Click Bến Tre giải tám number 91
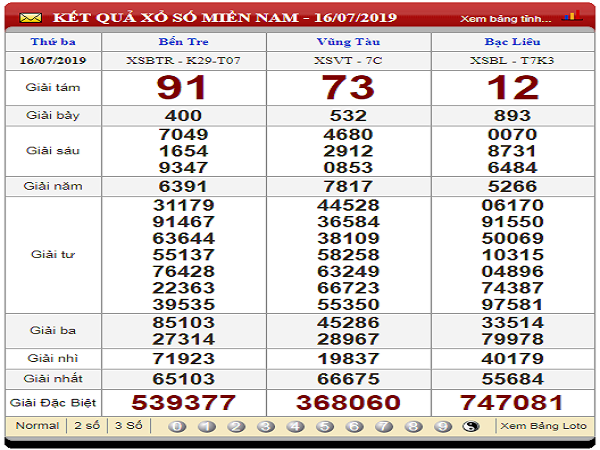Screen dimensions: 600x450 coord(182,88)
